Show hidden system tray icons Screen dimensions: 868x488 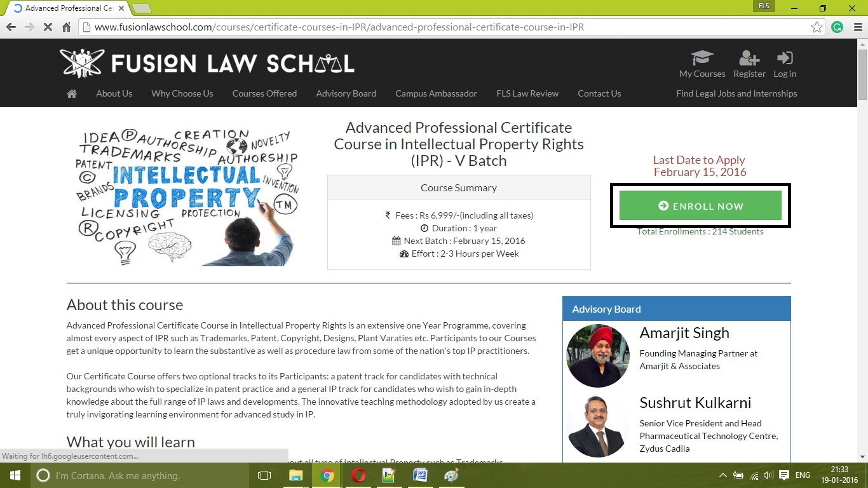(723, 475)
